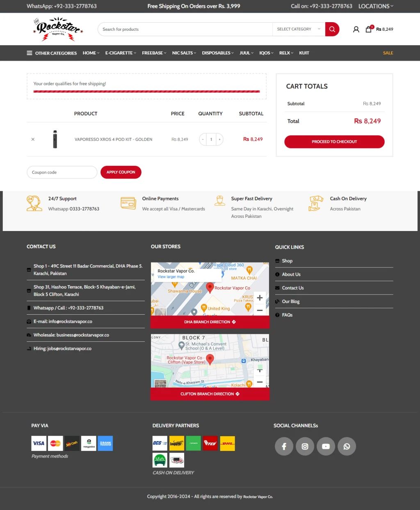Click the JazzCash payment icon

72,443
